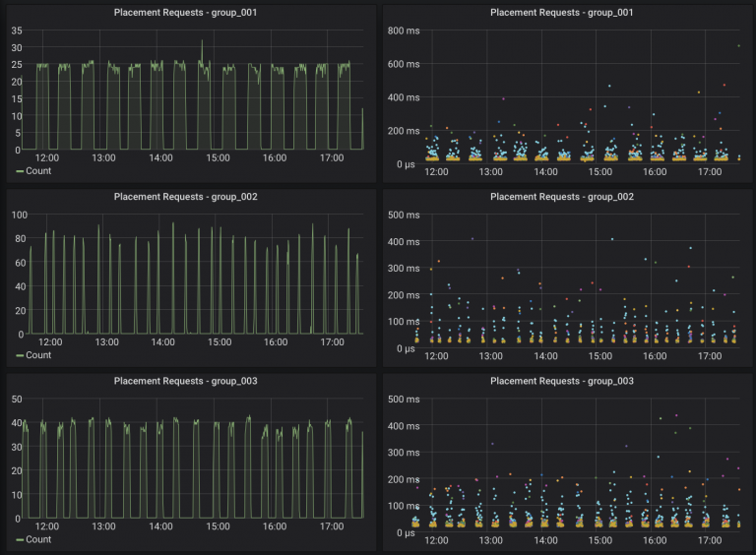Toggle the Count series in group_002 legend
Screen dimensions: 756x555
click(x=38, y=355)
